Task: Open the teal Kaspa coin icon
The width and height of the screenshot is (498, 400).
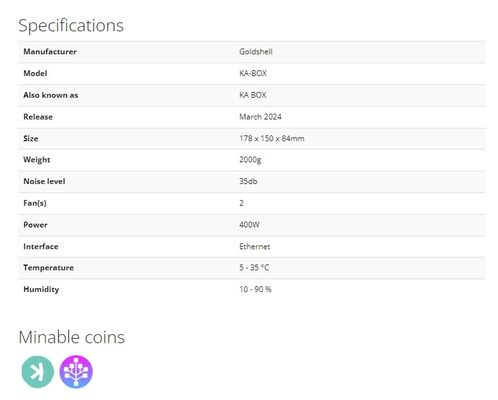Action: click(38, 372)
